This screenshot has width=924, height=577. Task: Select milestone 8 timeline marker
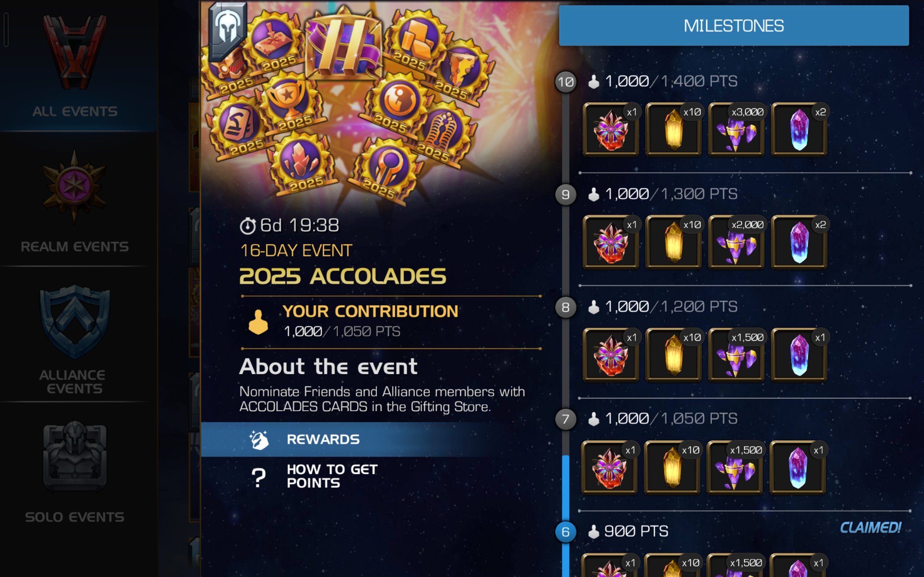coord(566,307)
